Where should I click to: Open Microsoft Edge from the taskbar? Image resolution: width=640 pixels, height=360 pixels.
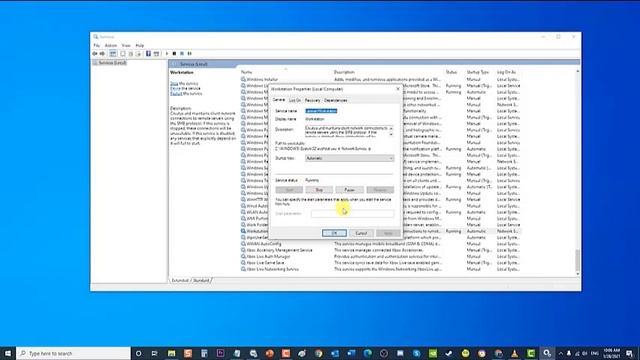pyautogui.click(x=367, y=353)
